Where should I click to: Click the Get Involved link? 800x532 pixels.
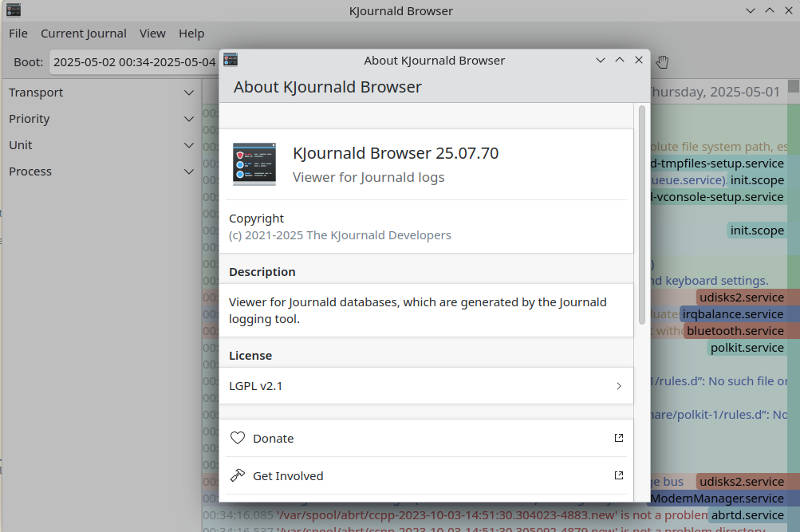click(288, 475)
